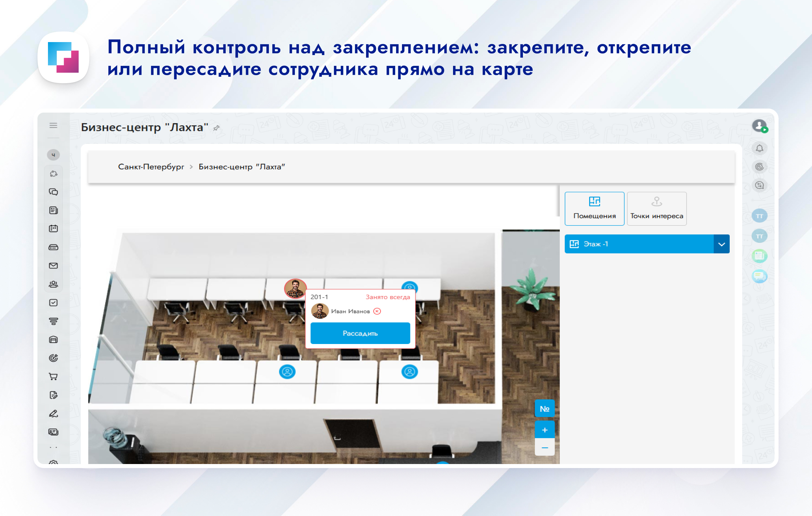Switch to the Точки интереса tab
Screen dimensions: 812x516
tap(657, 209)
